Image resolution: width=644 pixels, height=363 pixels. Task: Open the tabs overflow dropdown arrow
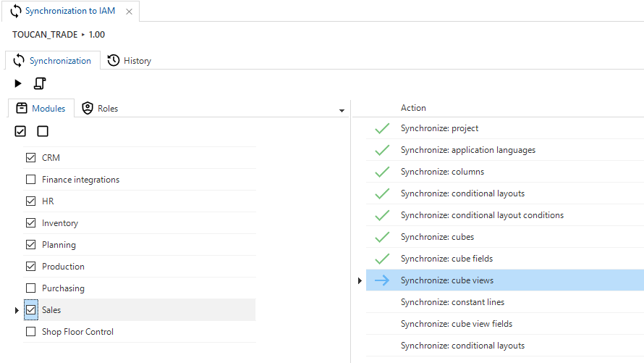click(x=342, y=111)
